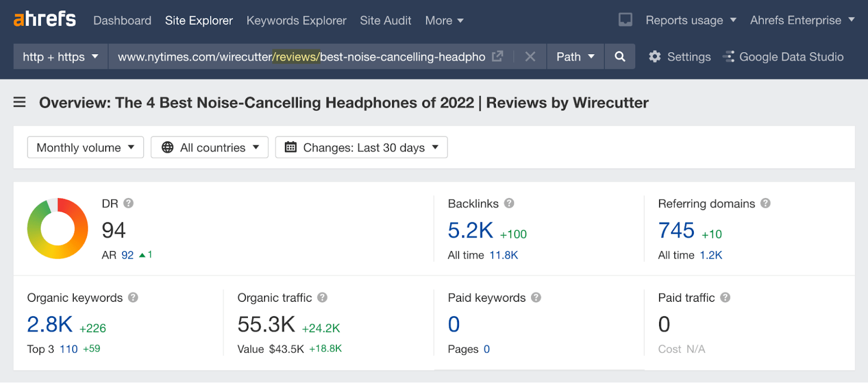Click the DR donut chart
This screenshot has width=868, height=383.
pyautogui.click(x=58, y=228)
